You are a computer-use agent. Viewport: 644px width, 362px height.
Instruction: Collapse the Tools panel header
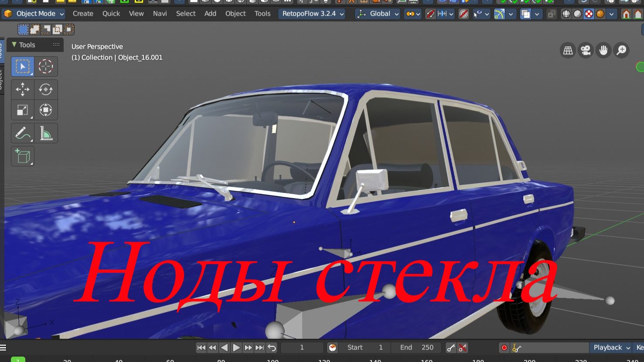click(x=35, y=45)
